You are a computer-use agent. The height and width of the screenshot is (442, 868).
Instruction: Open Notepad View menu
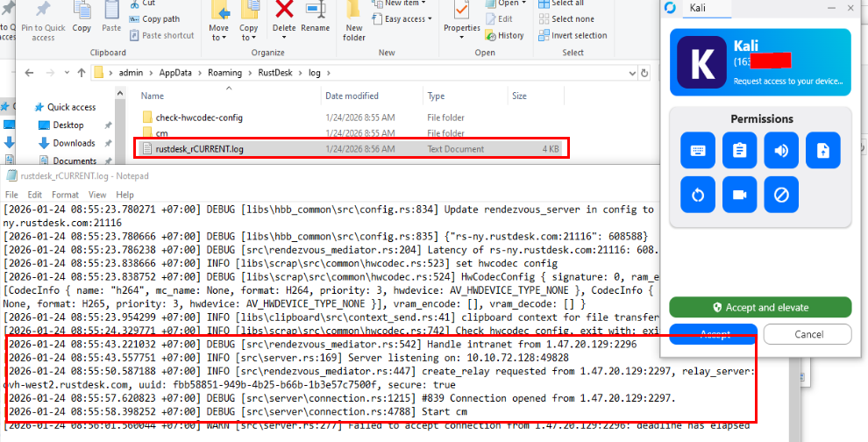tap(97, 195)
